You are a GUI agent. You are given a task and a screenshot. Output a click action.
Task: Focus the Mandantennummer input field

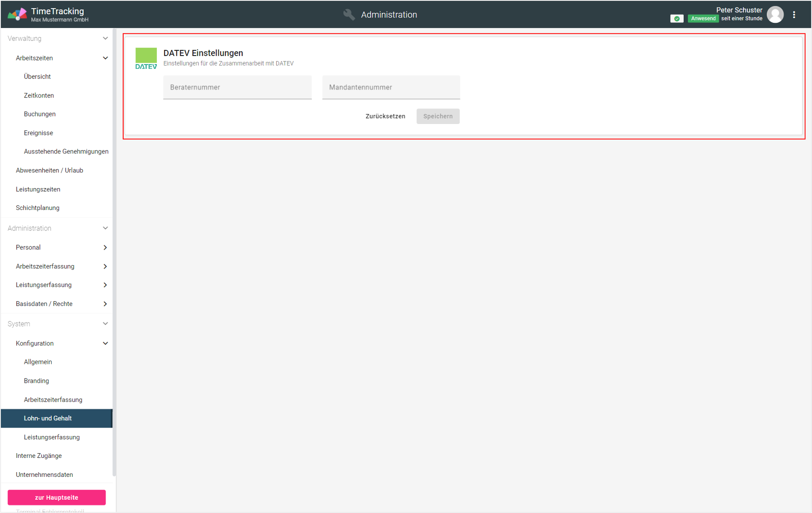[391, 87]
